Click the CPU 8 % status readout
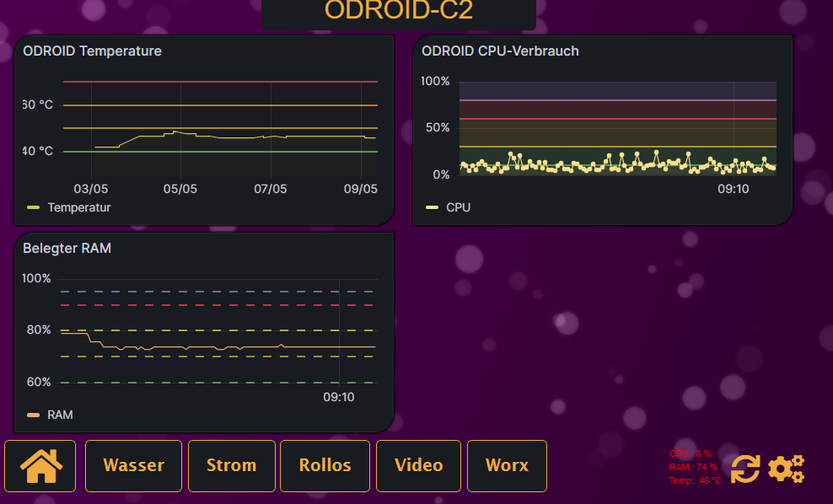This screenshot has height=504, width=833. [x=691, y=453]
